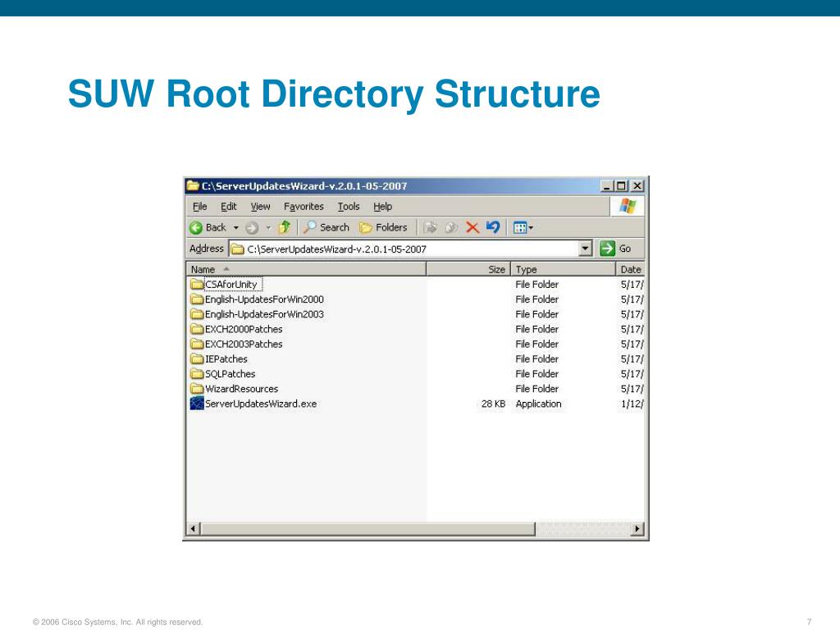Select the ServerUpdatesWizard.exe application icon

click(x=197, y=404)
